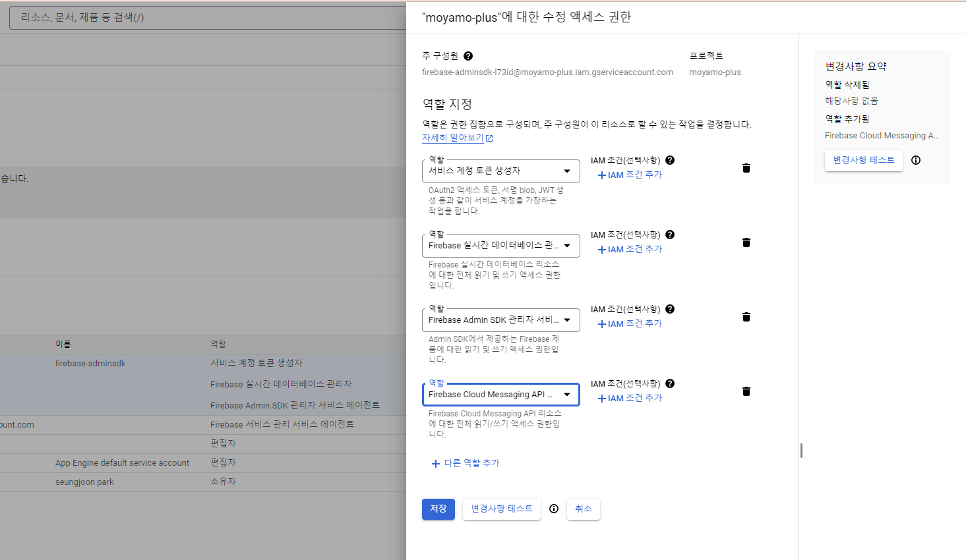Click 편집자 in App Engine default row
Image resolution: width=966 pixels, height=560 pixels.
224,463
